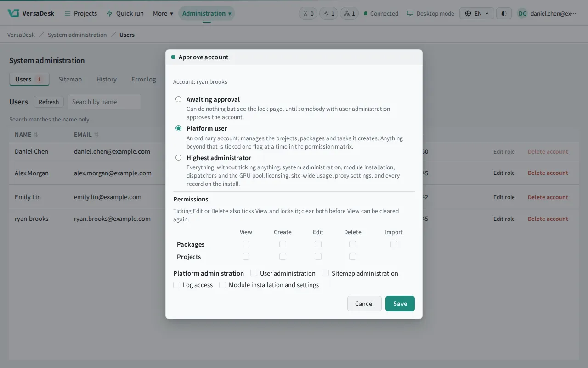This screenshot has height=368, width=588.
Task: Select the Highest administrator radio option
Action: 178,157
